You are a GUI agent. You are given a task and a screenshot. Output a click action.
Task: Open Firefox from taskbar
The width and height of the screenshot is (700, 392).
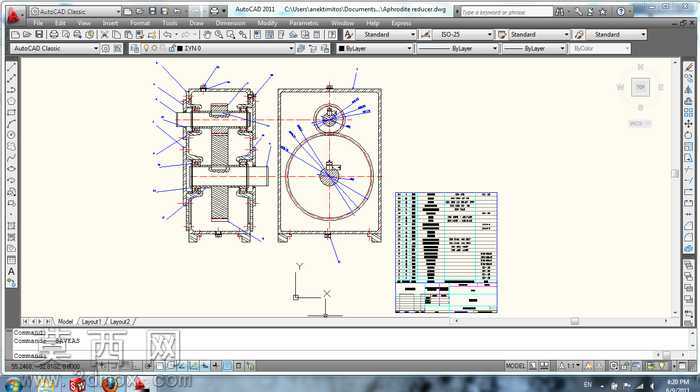click(x=109, y=384)
